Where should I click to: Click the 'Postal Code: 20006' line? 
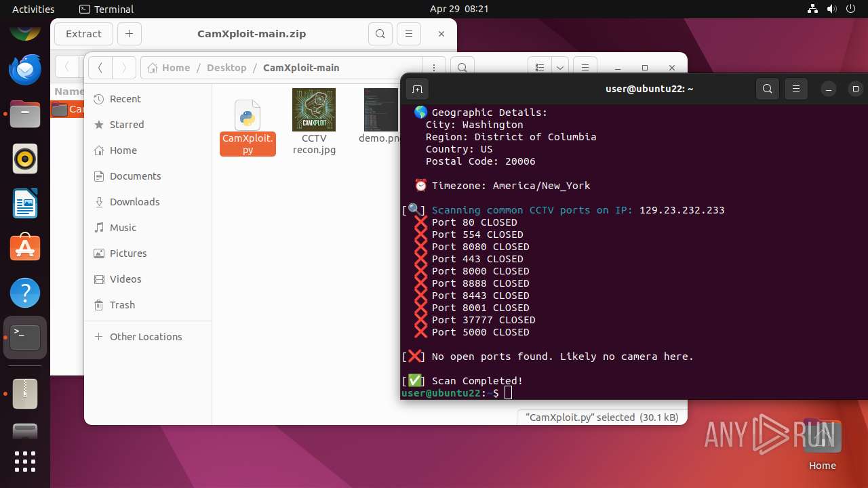[480, 161]
